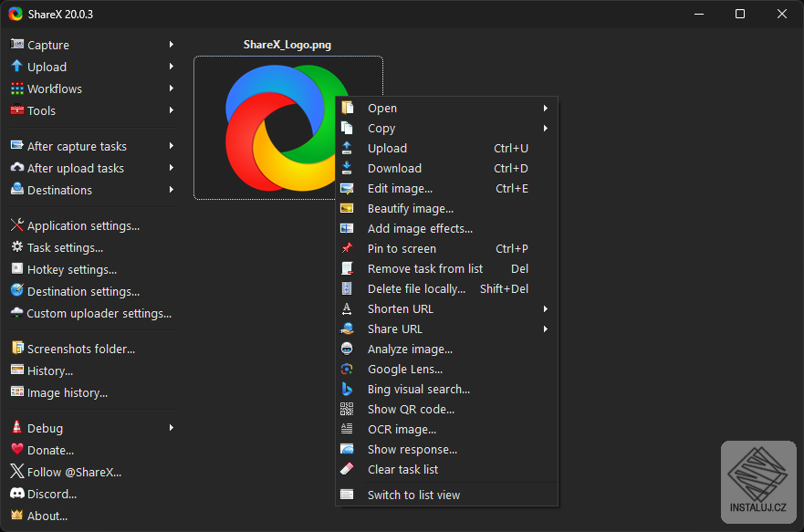
Task: Click the After upload tasks cloud icon
Action: click(x=17, y=168)
